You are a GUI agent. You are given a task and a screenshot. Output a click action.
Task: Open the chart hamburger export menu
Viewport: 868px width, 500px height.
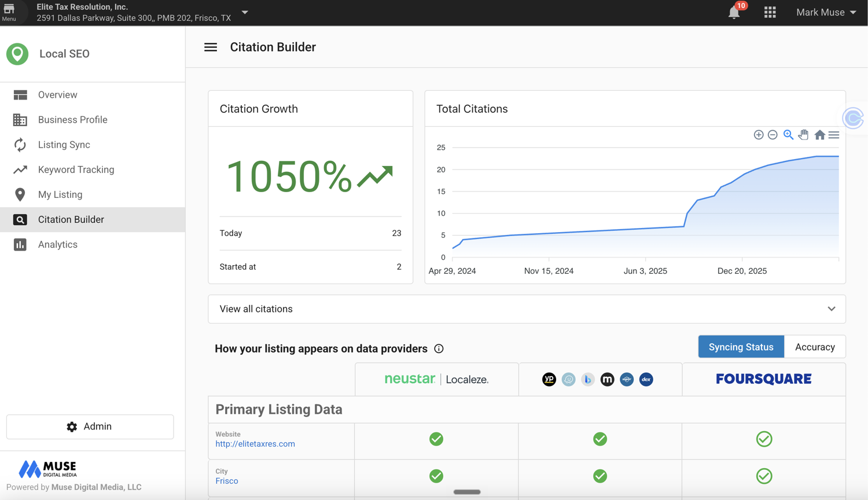click(834, 135)
